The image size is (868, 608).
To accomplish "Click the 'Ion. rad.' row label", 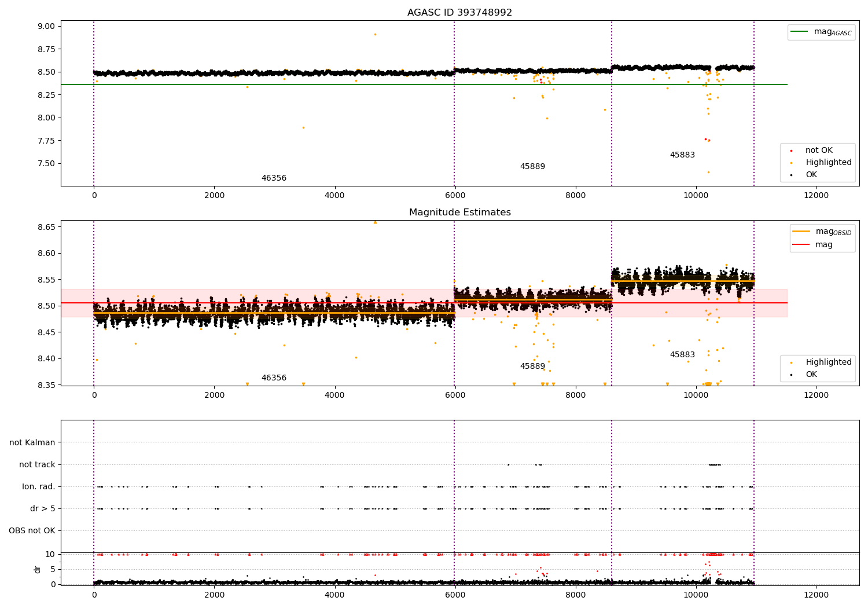I will coord(39,486).
